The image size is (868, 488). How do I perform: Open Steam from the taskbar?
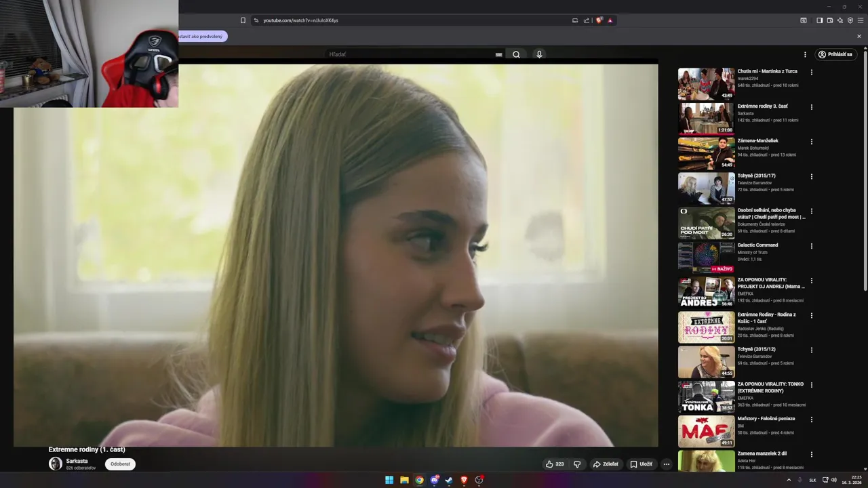tap(449, 480)
